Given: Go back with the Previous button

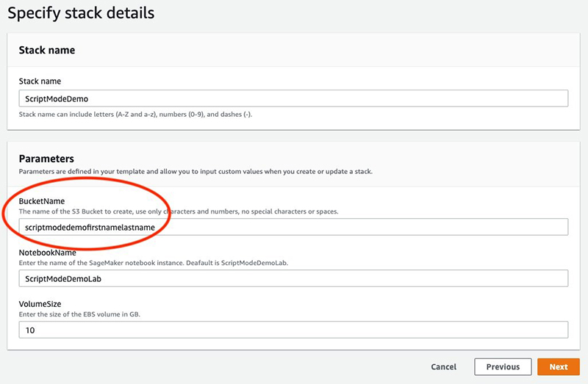Looking at the screenshot, I should tap(503, 367).
